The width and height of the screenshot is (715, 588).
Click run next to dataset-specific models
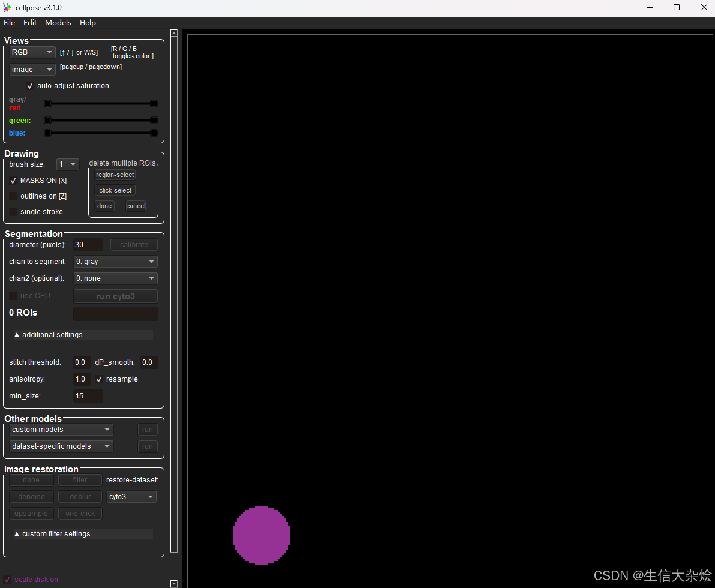coord(148,446)
